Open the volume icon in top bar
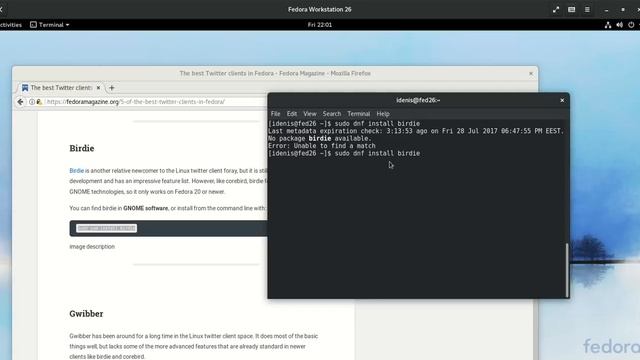Image resolution: width=640 pixels, height=360 pixels. 620,24
